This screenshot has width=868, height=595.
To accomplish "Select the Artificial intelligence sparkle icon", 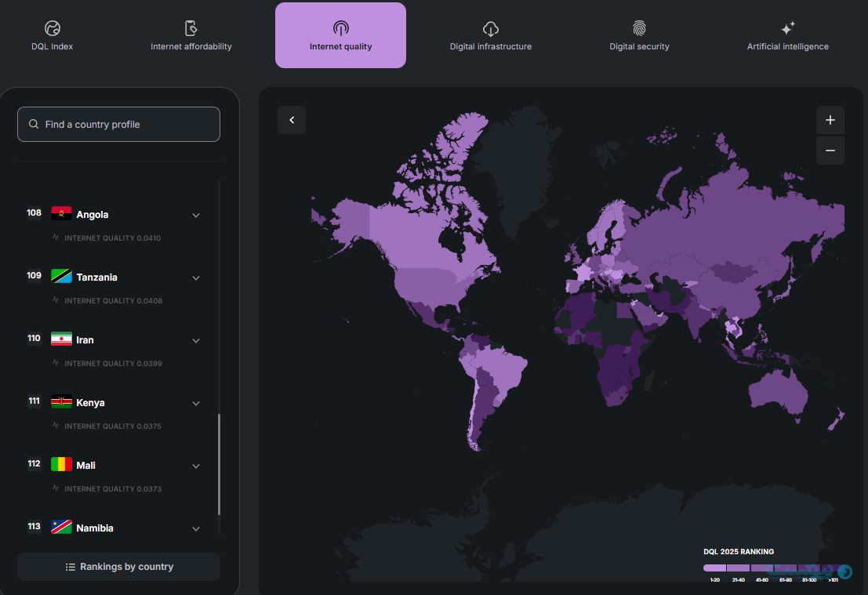I will [x=787, y=29].
